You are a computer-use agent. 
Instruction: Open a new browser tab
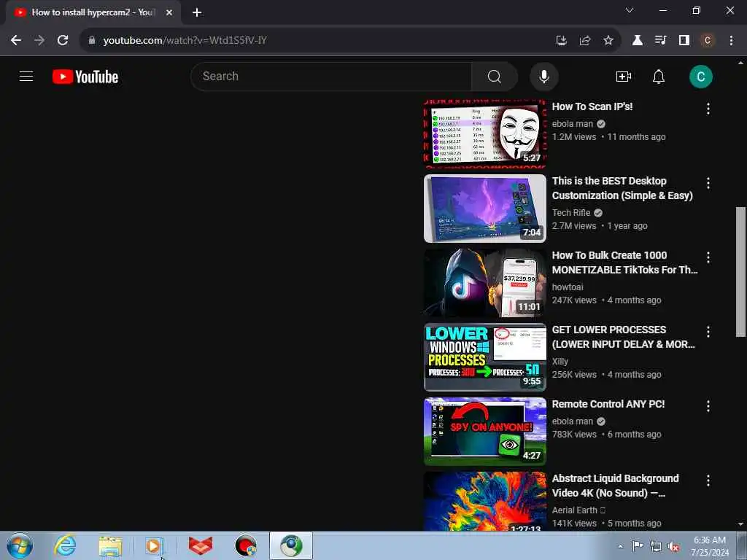pyautogui.click(x=197, y=12)
